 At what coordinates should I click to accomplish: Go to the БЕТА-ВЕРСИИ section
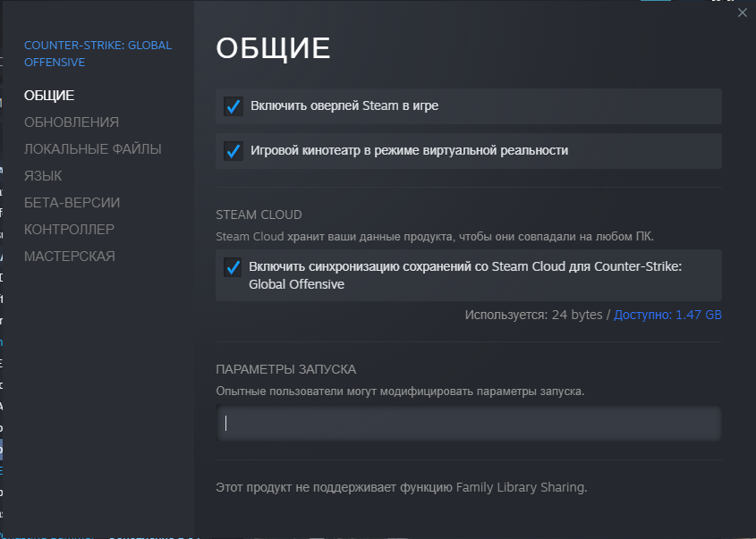click(x=72, y=203)
